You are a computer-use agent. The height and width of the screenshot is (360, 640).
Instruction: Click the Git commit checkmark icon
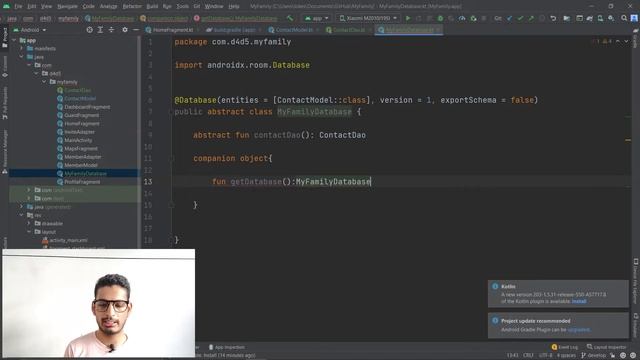pos(520,18)
